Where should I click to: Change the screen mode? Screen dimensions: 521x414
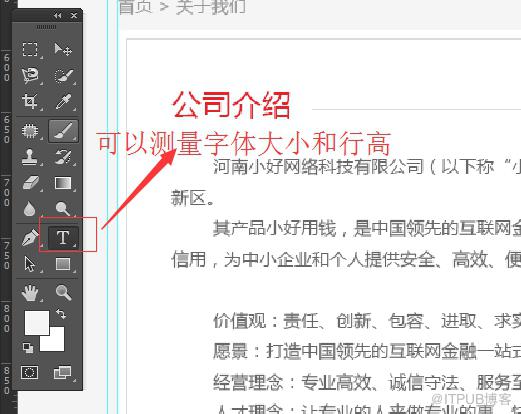coord(63,372)
